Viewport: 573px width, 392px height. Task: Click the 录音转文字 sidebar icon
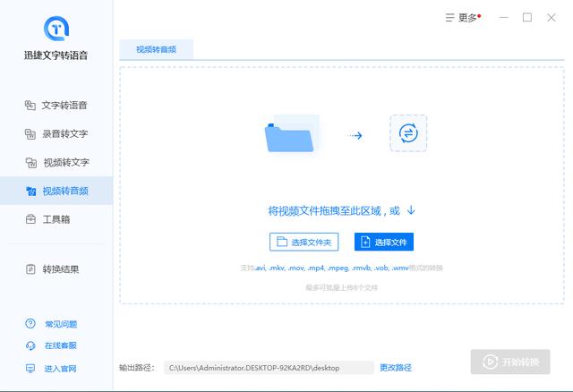[x=30, y=134]
